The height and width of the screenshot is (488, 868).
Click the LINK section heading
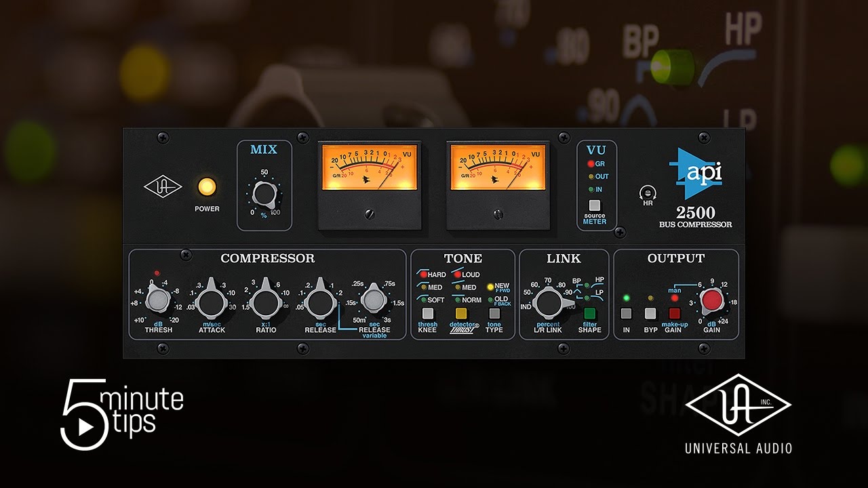[564, 258]
